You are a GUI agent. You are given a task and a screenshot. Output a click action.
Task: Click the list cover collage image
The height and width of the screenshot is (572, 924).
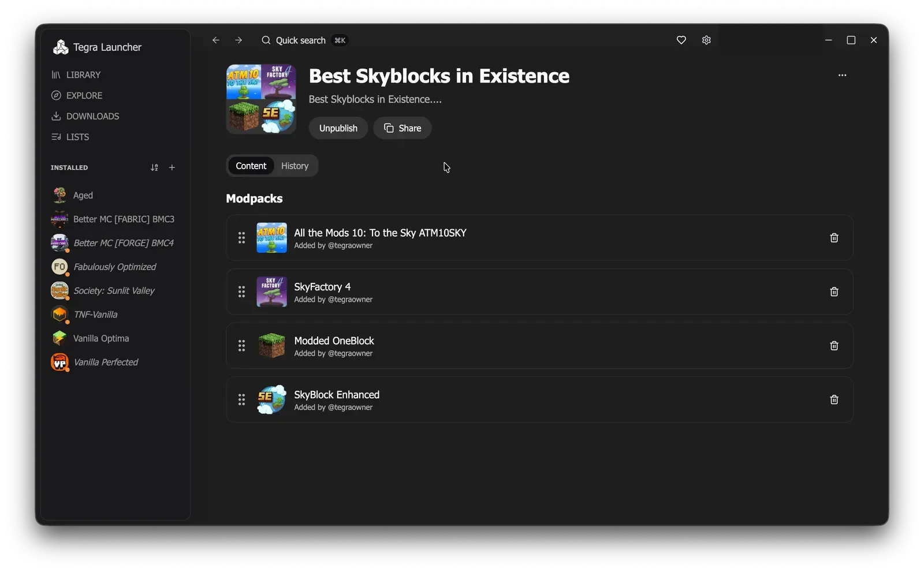(261, 99)
